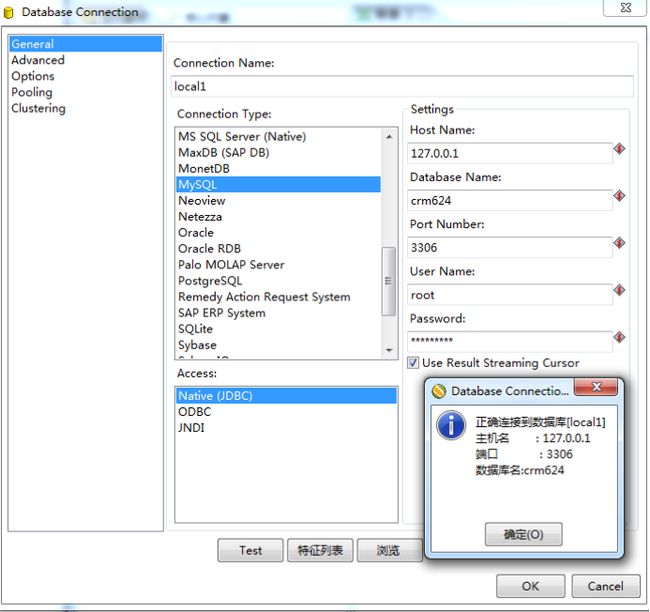Select Remedy Action Request System type

(x=278, y=297)
